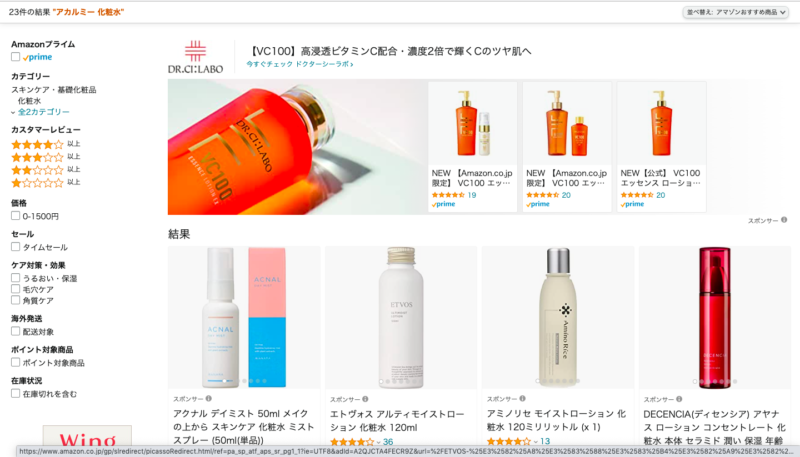Enable the Amazon Prime checkbox

point(16,57)
